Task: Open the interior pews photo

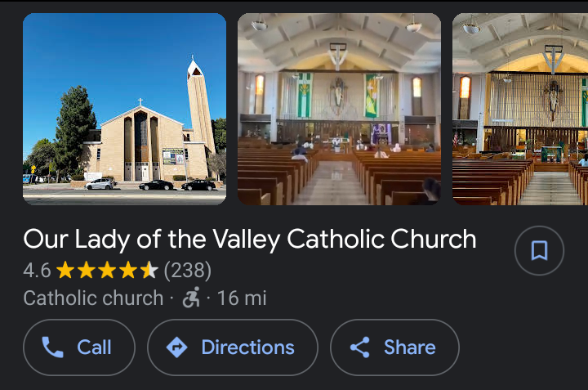Action: click(339, 109)
